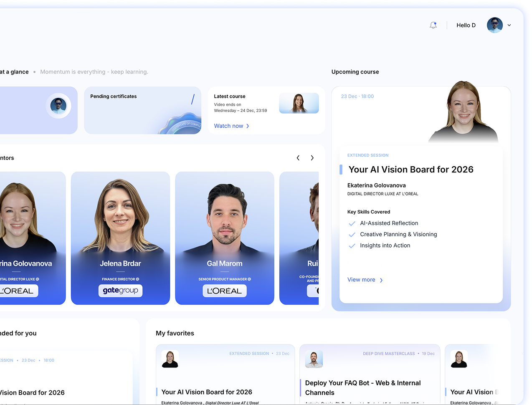Viewport: 532px width, 405px height.
Task: Select the L'Oréal logo under Gal Marom
Action: point(224,291)
